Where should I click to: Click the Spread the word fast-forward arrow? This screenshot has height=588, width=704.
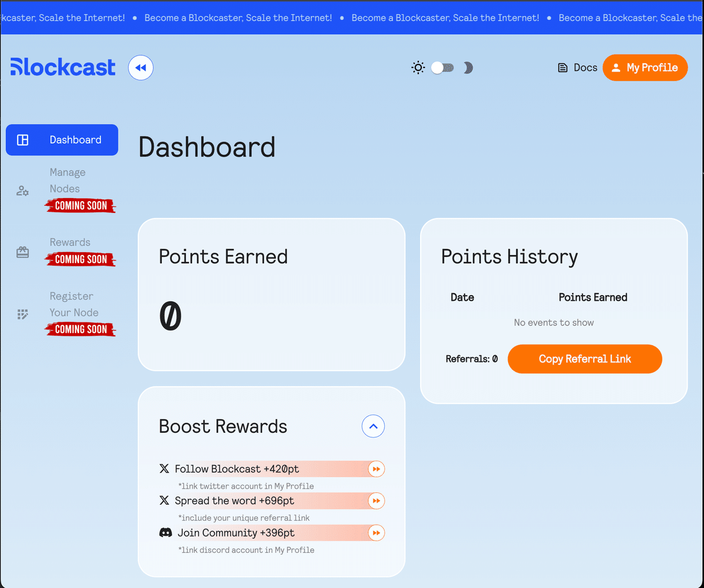376,501
